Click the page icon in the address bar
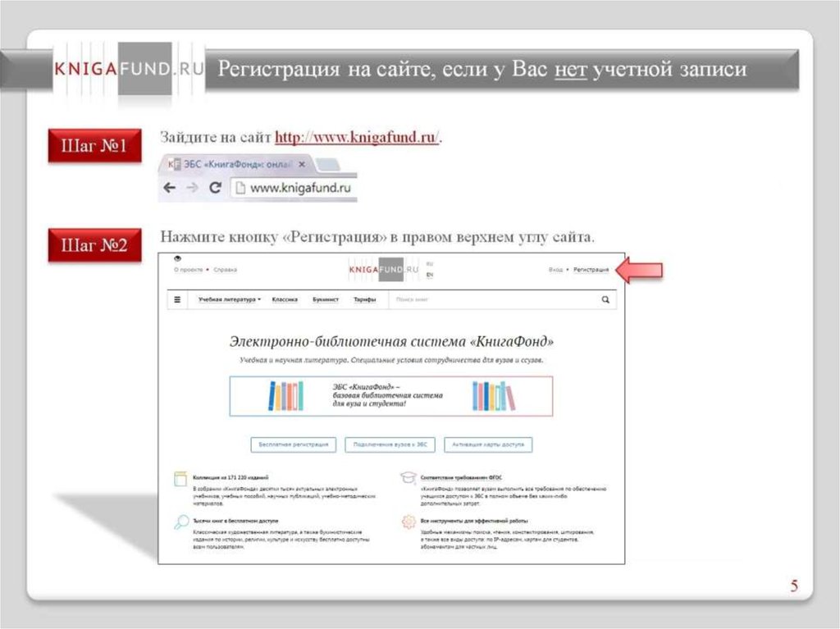The height and width of the screenshot is (629, 840). (240, 188)
